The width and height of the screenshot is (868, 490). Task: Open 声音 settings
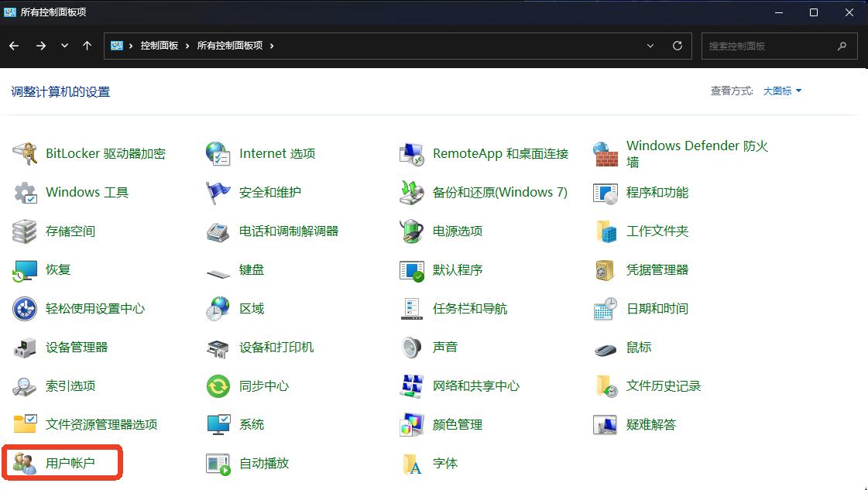[x=444, y=347]
